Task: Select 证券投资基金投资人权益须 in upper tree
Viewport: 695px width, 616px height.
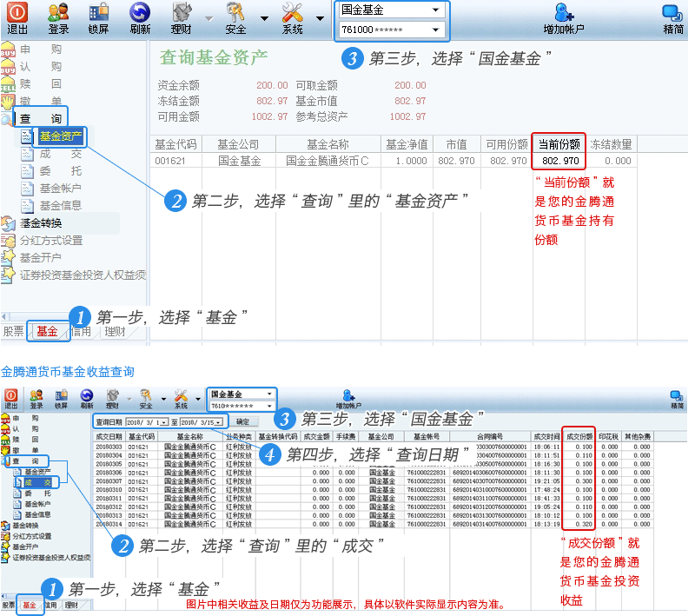Action: pyautogui.click(x=83, y=275)
